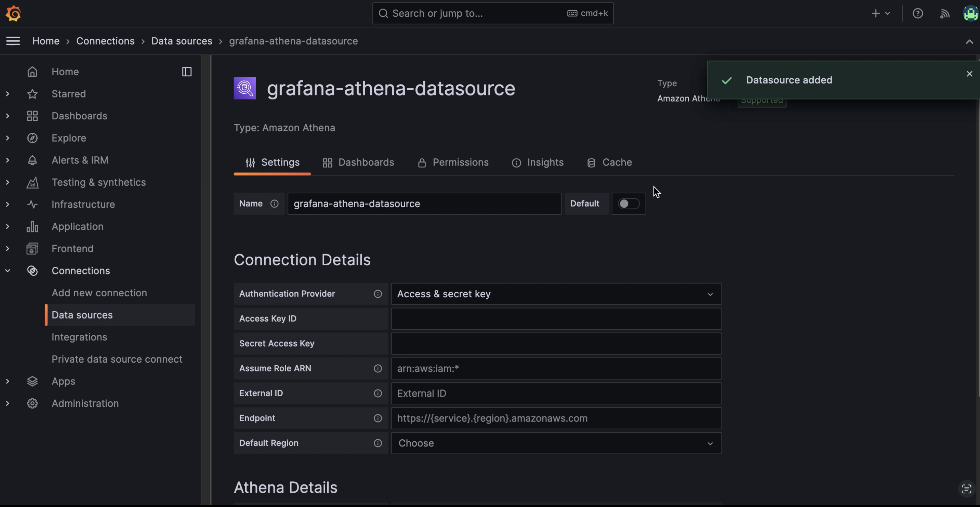
Task: Click the Frontend icon in sidebar
Action: (32, 248)
